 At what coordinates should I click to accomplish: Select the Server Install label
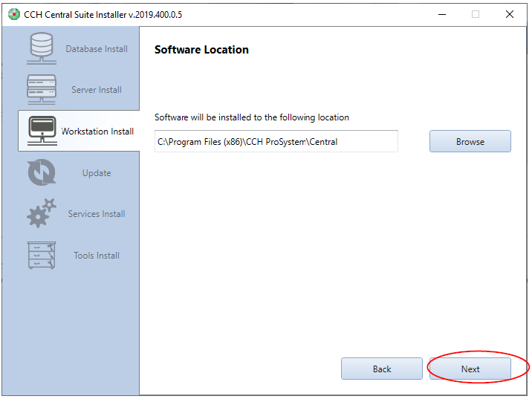tap(97, 90)
